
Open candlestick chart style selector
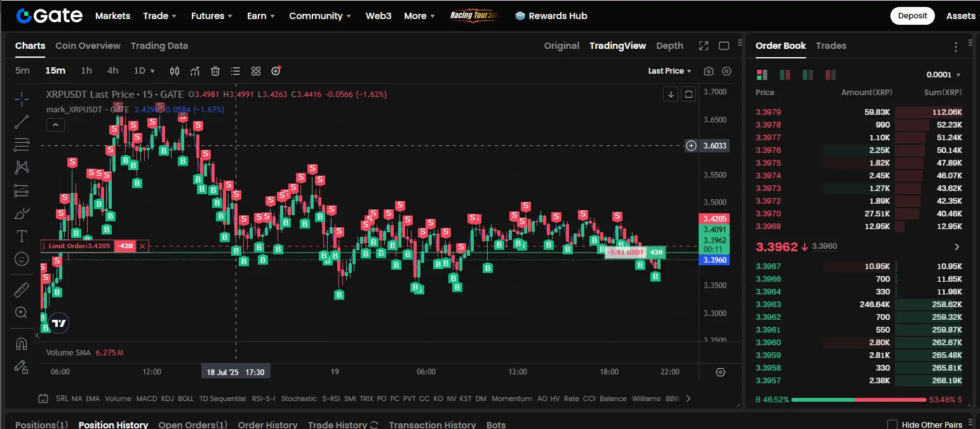point(175,71)
